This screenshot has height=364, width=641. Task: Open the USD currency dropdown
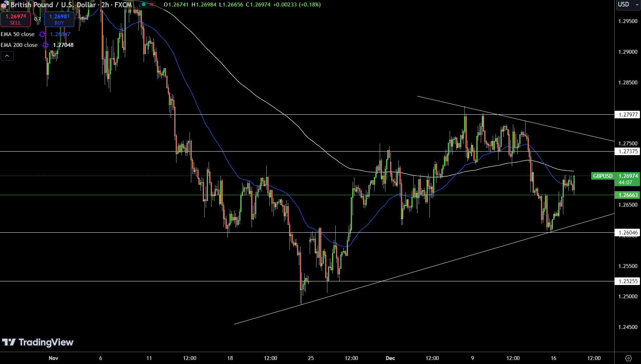tap(628, 5)
